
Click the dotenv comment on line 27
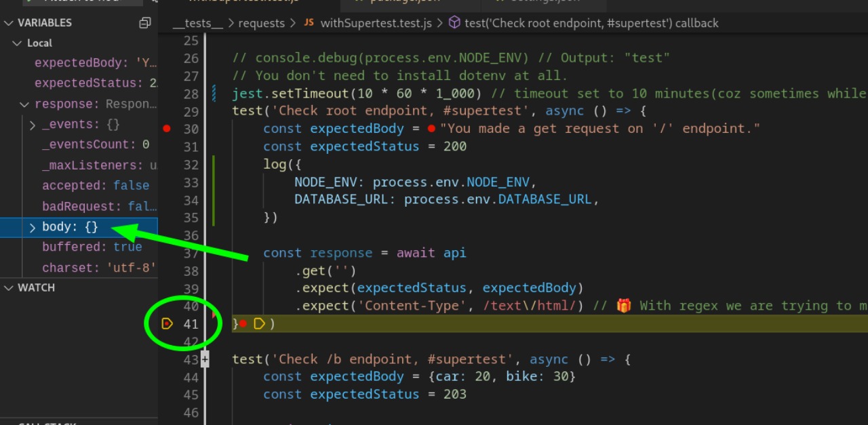399,76
